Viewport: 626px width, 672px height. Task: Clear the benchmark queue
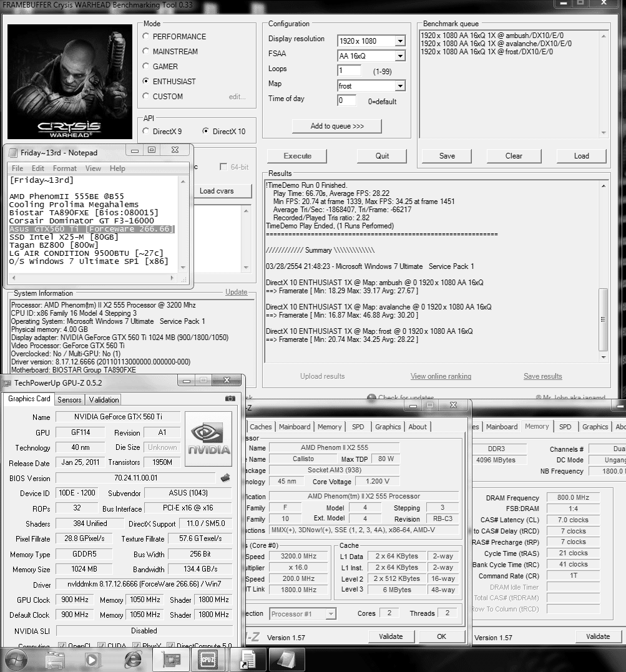pyautogui.click(x=514, y=156)
